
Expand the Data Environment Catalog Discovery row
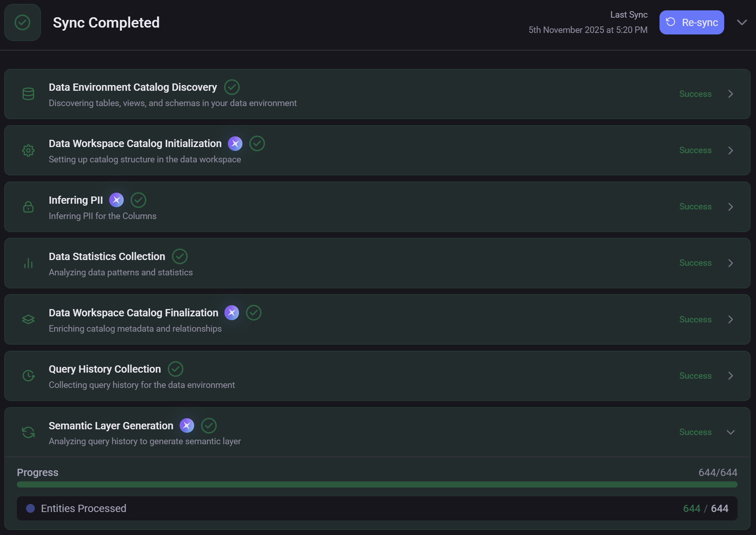731,94
